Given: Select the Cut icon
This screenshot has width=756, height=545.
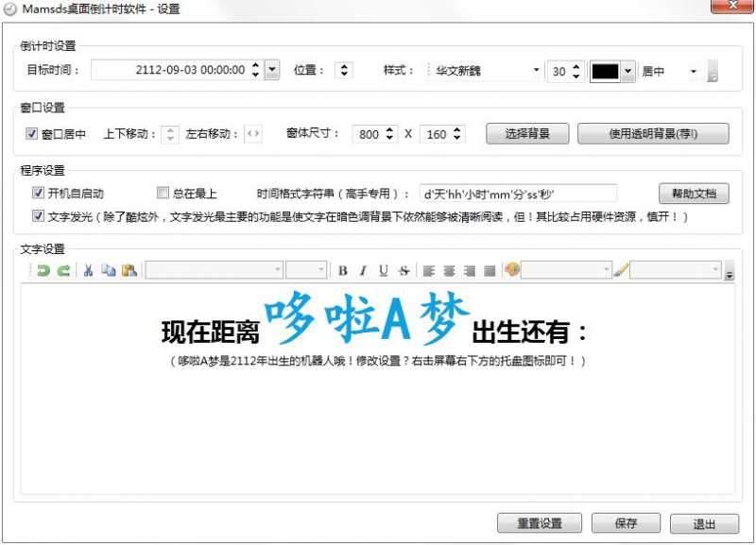Looking at the screenshot, I should pos(88,269).
